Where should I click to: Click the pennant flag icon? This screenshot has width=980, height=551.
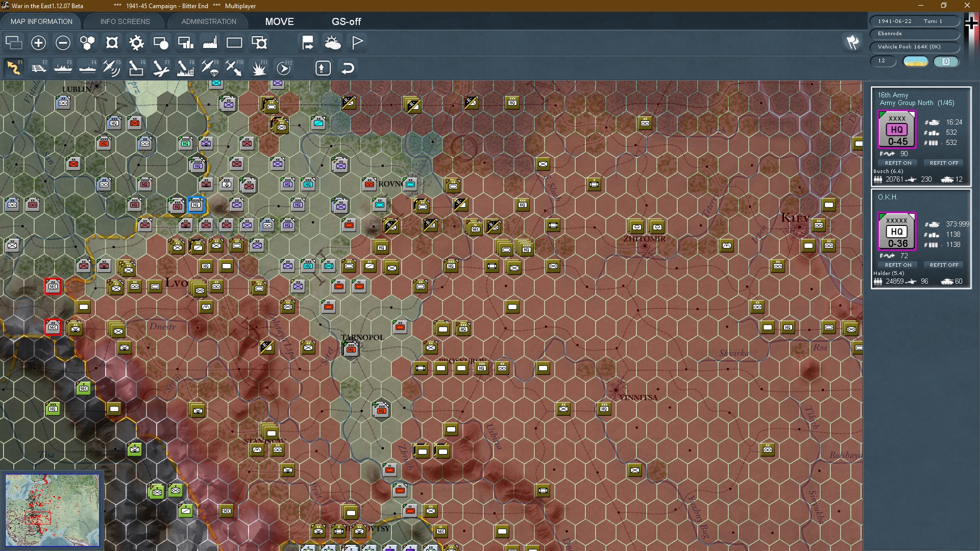tap(357, 42)
